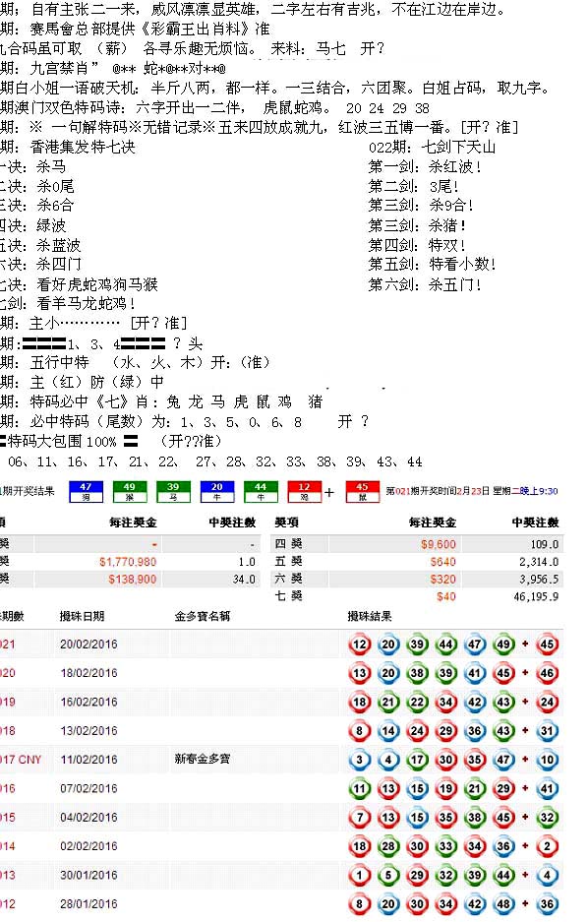Open the 017 CNY draw number

pos(21,760)
